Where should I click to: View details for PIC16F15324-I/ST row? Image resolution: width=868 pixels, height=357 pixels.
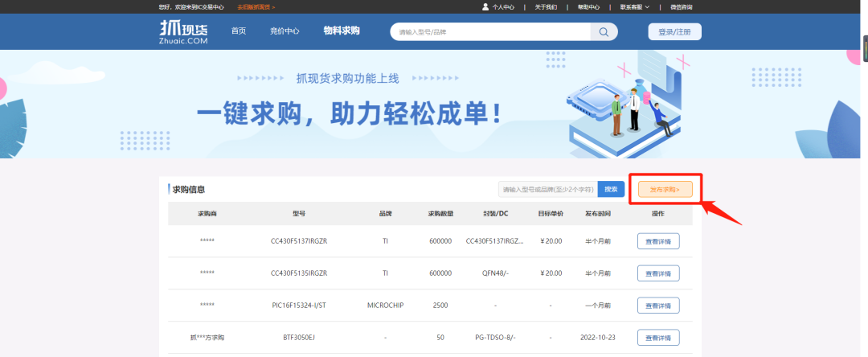[658, 305]
